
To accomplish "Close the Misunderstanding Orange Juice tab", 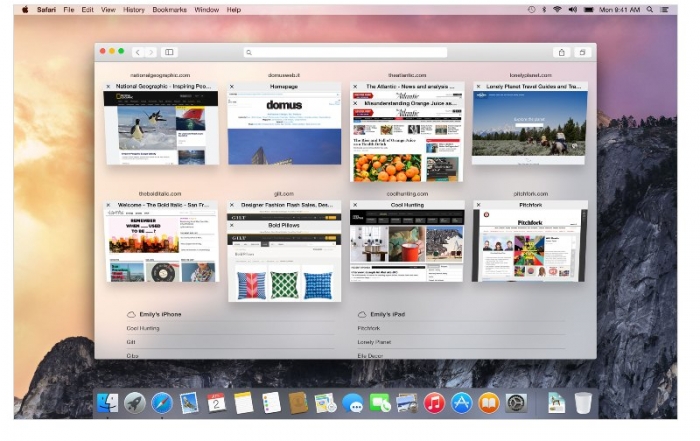I will point(355,103).
